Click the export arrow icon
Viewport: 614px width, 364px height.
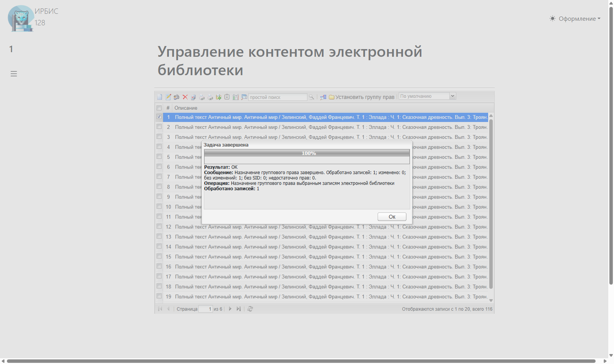click(x=219, y=97)
